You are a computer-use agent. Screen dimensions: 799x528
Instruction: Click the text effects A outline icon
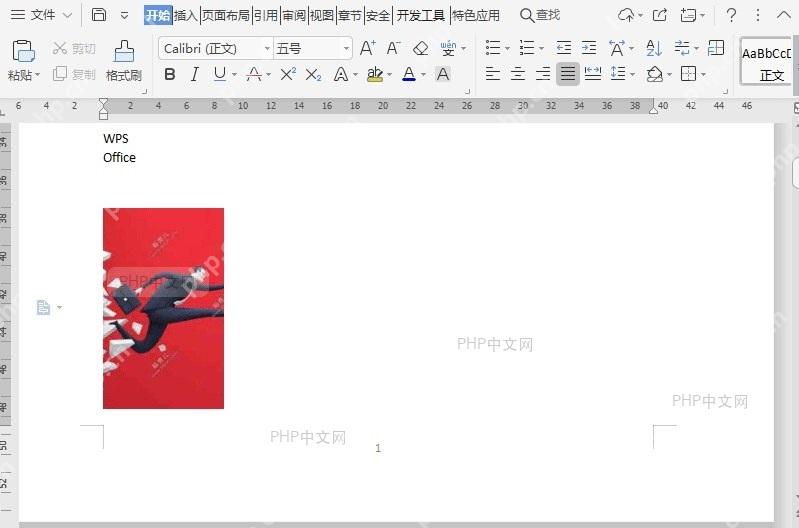point(341,74)
